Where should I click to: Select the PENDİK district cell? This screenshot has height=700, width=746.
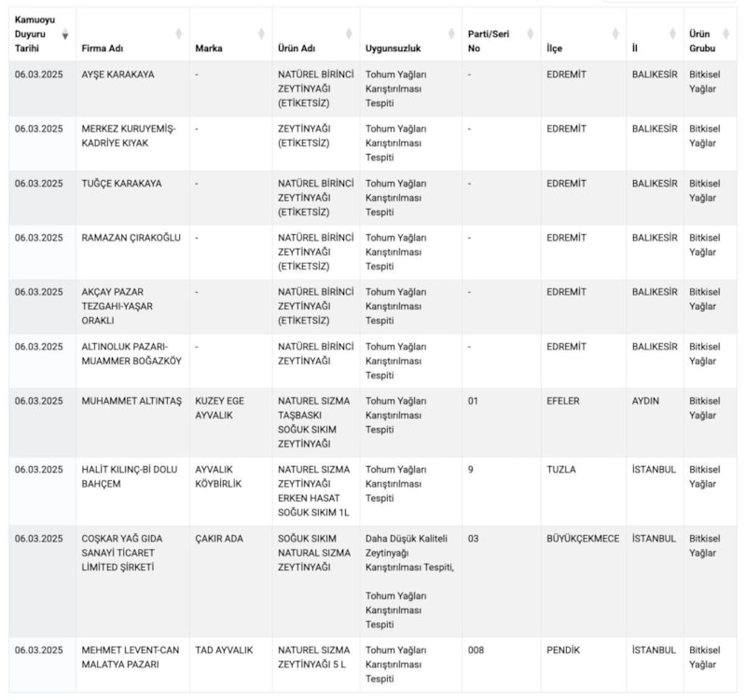(565, 650)
